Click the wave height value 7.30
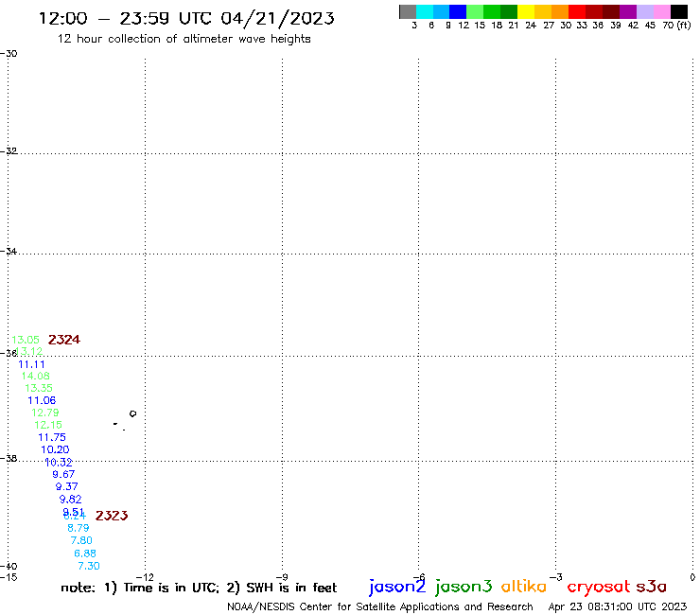Viewport: 700px width, 615px height. pos(88,567)
